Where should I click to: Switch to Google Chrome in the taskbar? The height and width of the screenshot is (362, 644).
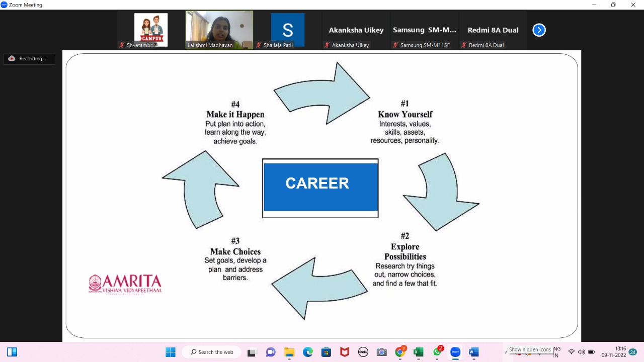400,352
